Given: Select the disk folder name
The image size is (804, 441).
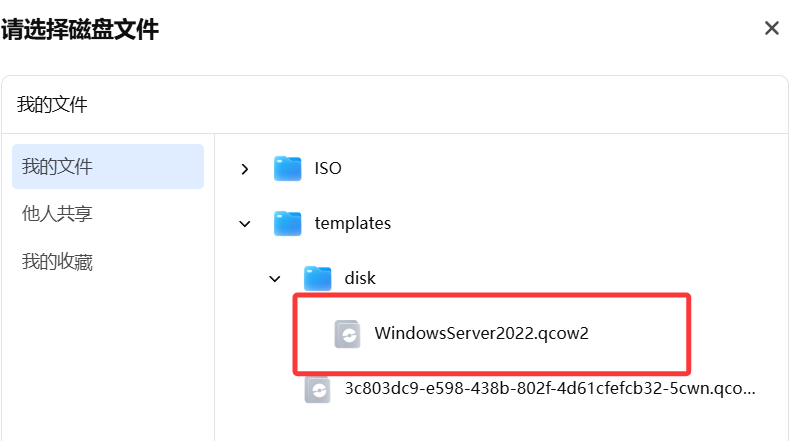Looking at the screenshot, I should (x=360, y=278).
